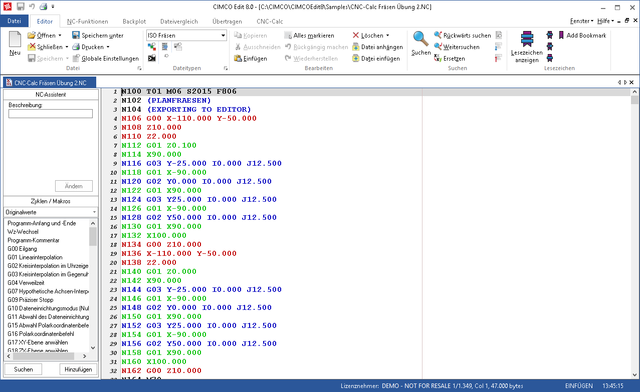
Task: Click the top purple bookmark icon left of Add Bookmark
Action: [550, 36]
